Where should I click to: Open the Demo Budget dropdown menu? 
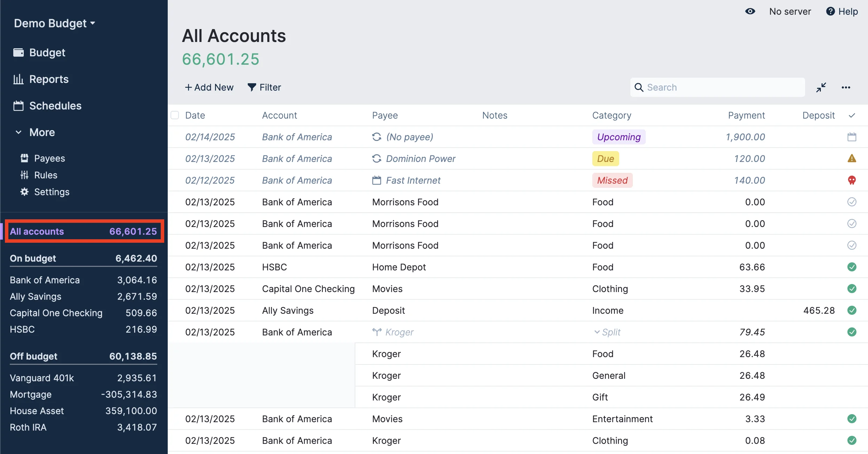[x=54, y=23]
